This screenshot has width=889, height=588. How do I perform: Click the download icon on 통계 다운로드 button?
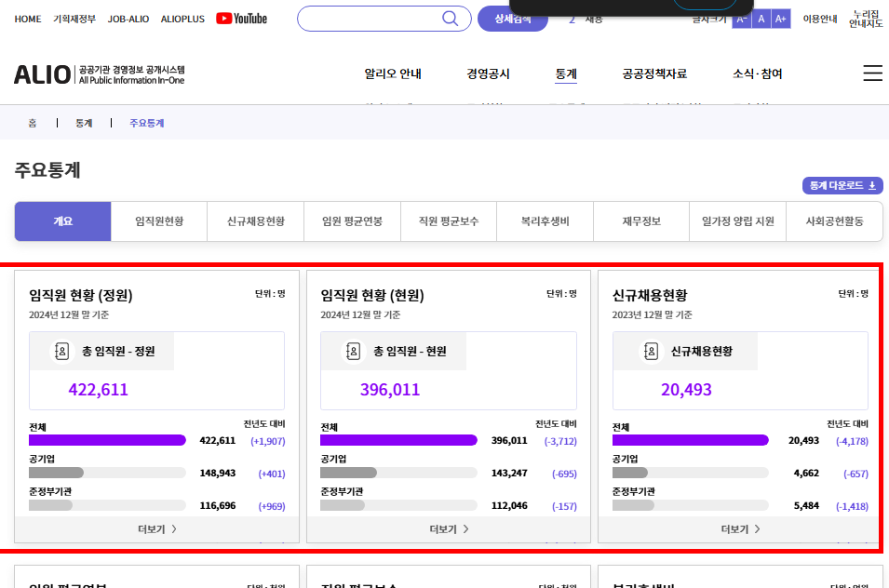[x=869, y=185]
